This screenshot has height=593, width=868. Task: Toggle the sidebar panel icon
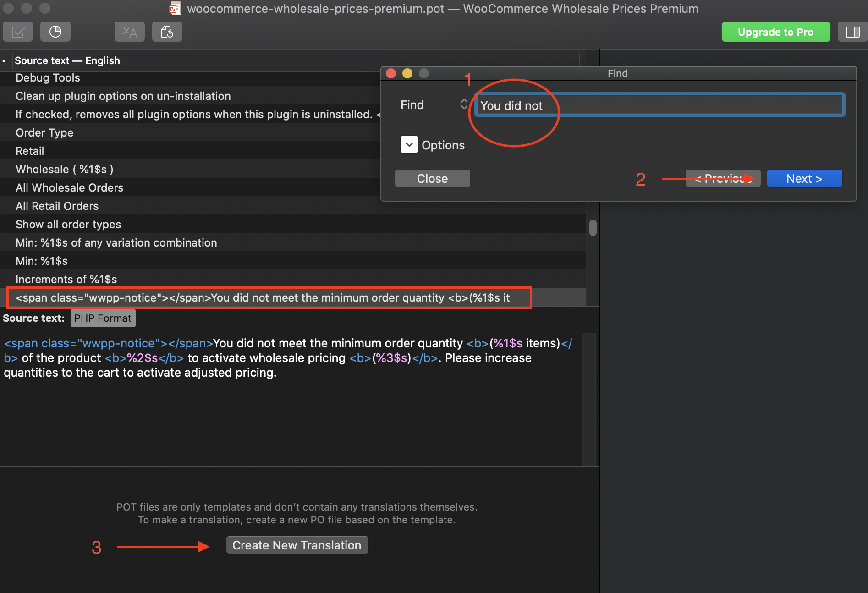pos(852,32)
